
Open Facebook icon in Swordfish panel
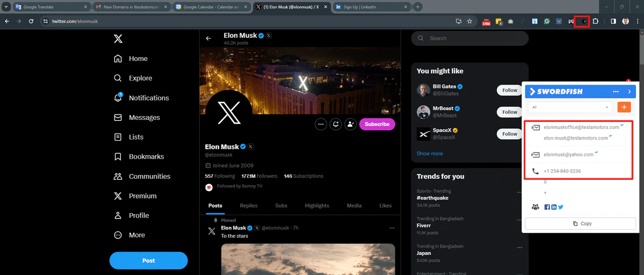[x=547, y=207]
